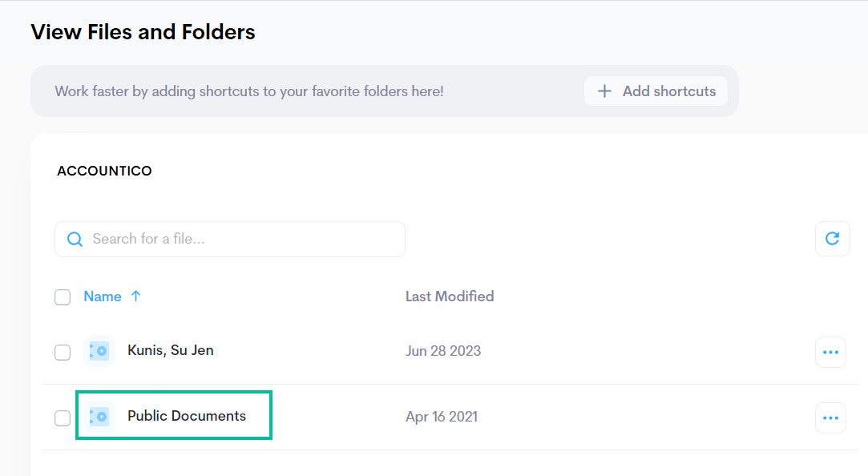Click the plus icon beside Add shortcuts
Viewport: 868px width, 476px height.
pyautogui.click(x=604, y=91)
